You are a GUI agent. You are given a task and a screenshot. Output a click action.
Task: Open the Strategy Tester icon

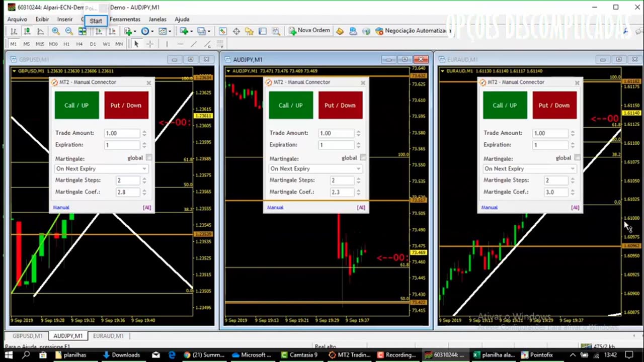[x=276, y=31]
